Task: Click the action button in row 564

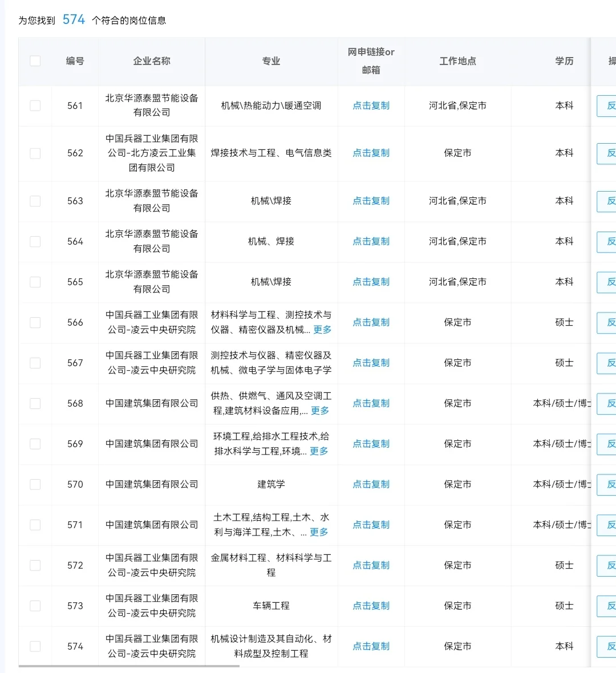Action: tap(606, 242)
